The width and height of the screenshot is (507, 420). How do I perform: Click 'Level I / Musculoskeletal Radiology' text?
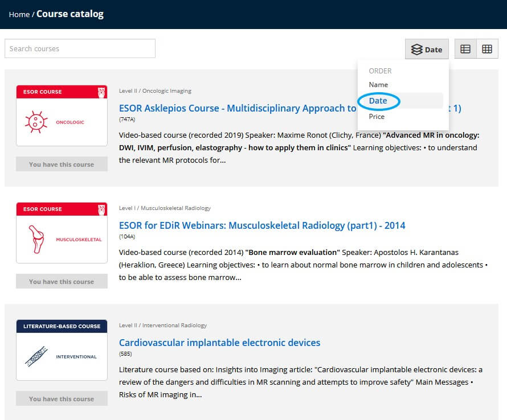165,208
